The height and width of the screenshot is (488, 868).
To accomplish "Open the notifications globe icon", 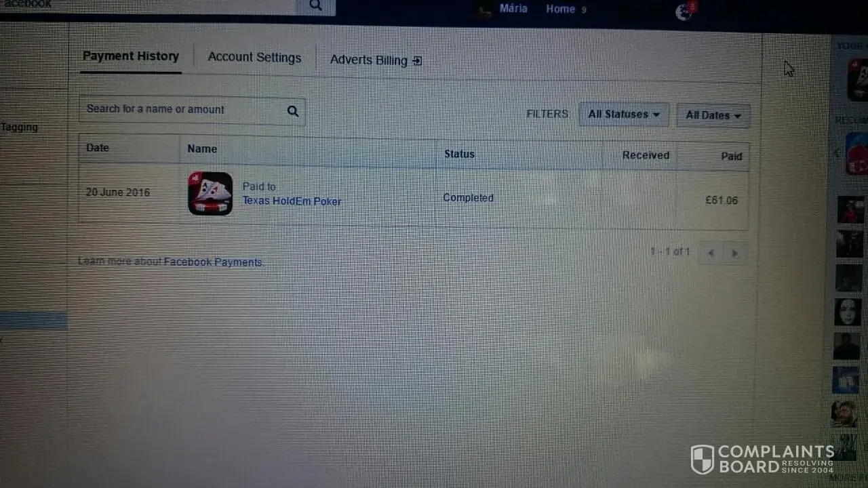I will (684, 12).
